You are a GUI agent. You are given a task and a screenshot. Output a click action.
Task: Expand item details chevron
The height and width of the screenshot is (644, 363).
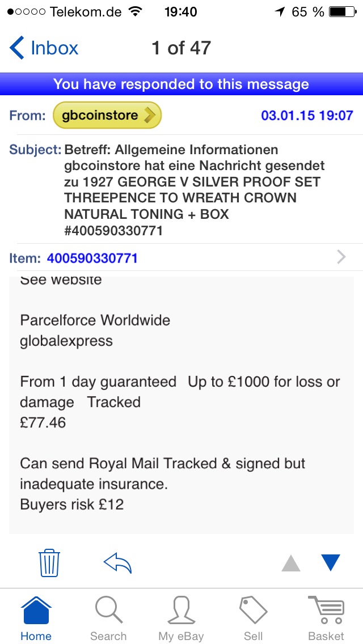coord(341,257)
